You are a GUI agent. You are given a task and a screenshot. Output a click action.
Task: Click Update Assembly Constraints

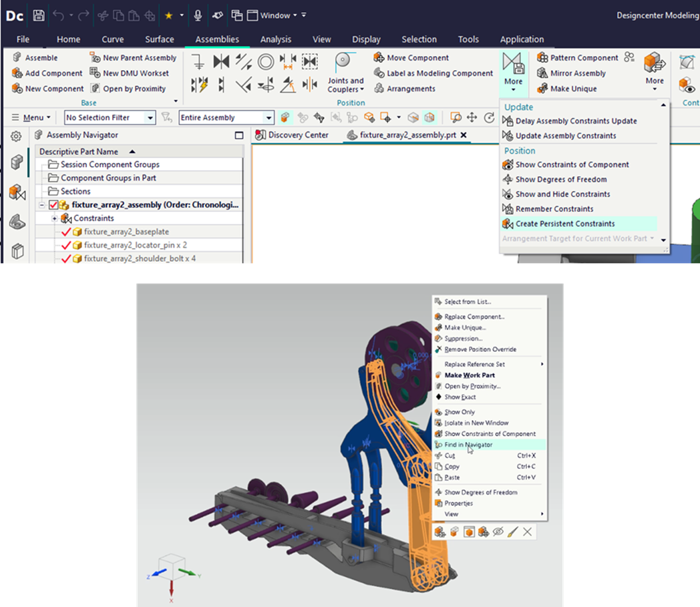coord(559,136)
